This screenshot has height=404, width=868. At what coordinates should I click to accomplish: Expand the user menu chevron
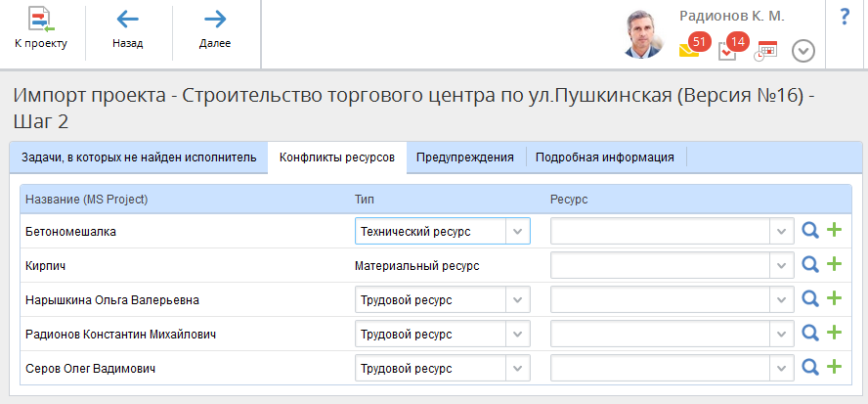coord(803,51)
